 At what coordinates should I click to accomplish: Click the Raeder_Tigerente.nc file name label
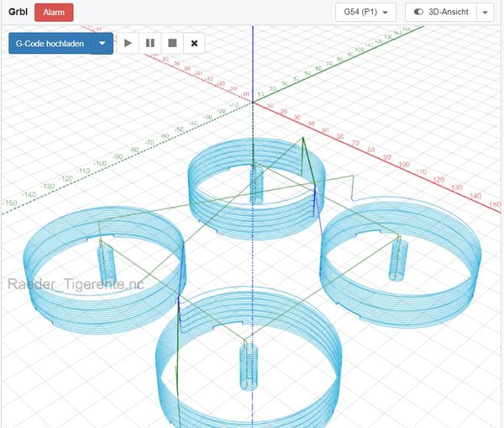pos(76,285)
